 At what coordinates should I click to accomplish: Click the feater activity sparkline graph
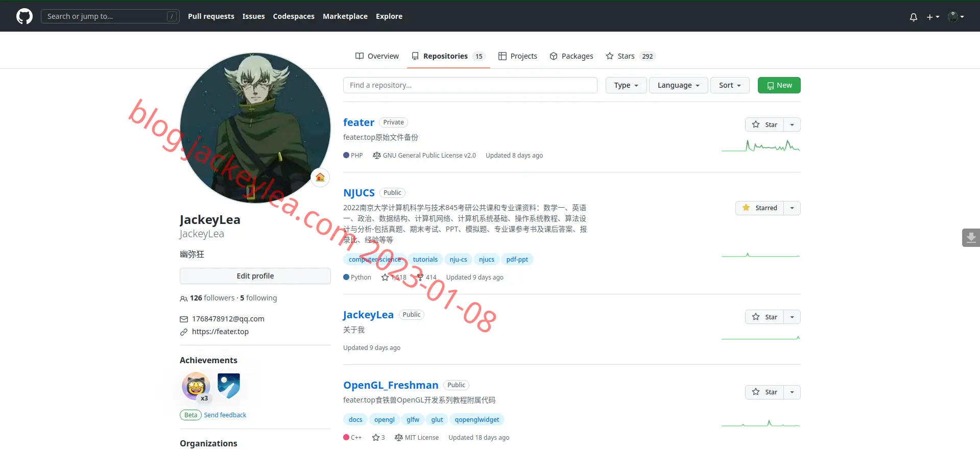pyautogui.click(x=761, y=146)
